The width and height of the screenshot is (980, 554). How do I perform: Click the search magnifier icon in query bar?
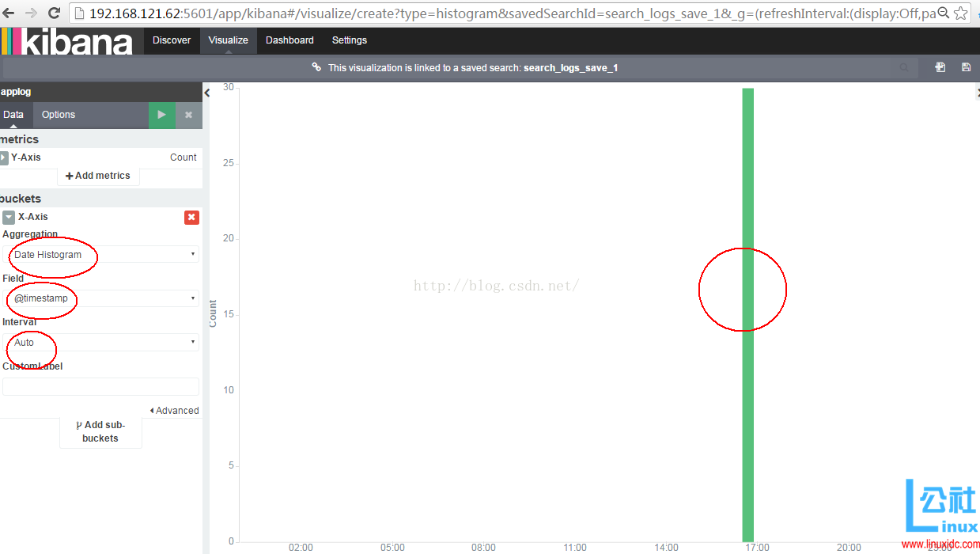[904, 68]
